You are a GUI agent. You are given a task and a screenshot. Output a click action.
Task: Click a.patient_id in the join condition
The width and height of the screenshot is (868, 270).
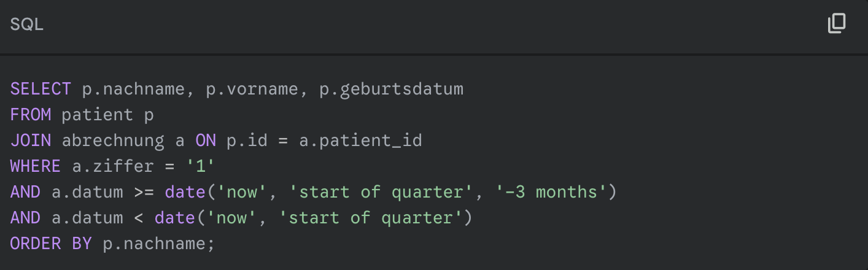(360, 141)
